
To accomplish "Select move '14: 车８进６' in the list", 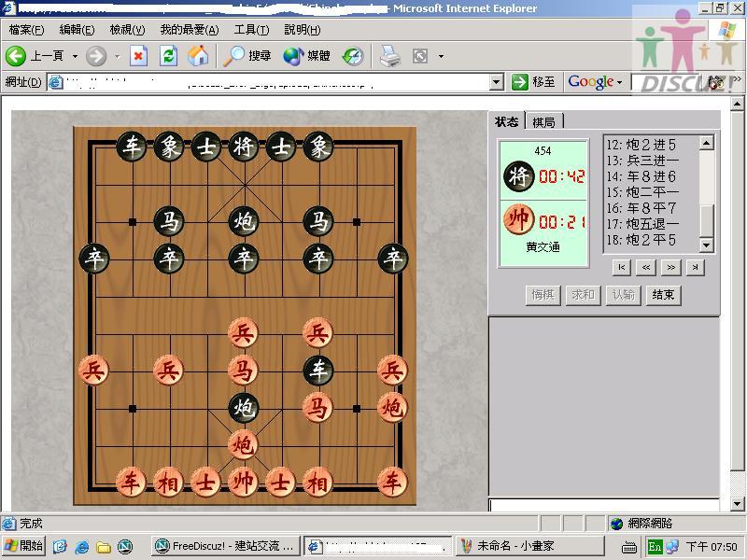I will pyautogui.click(x=641, y=176).
